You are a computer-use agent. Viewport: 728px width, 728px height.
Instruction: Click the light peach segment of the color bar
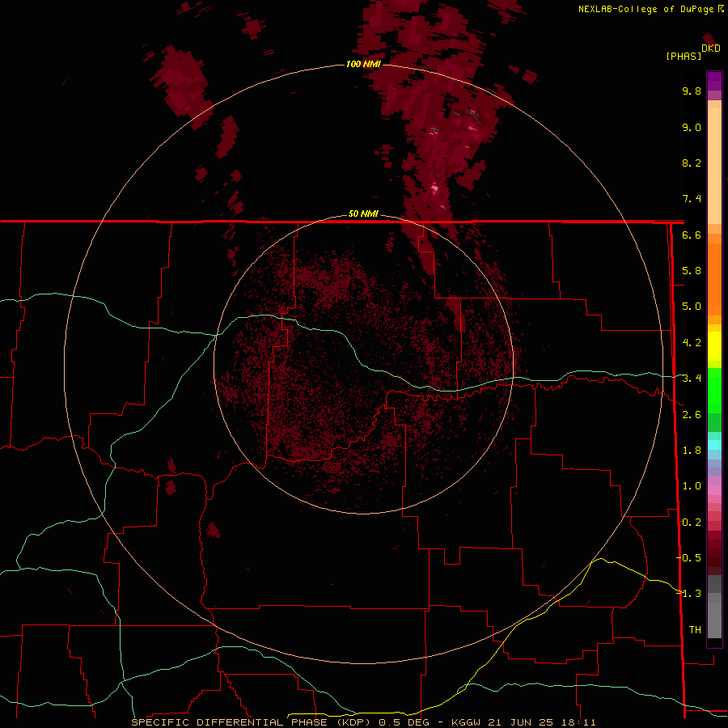[714, 166]
